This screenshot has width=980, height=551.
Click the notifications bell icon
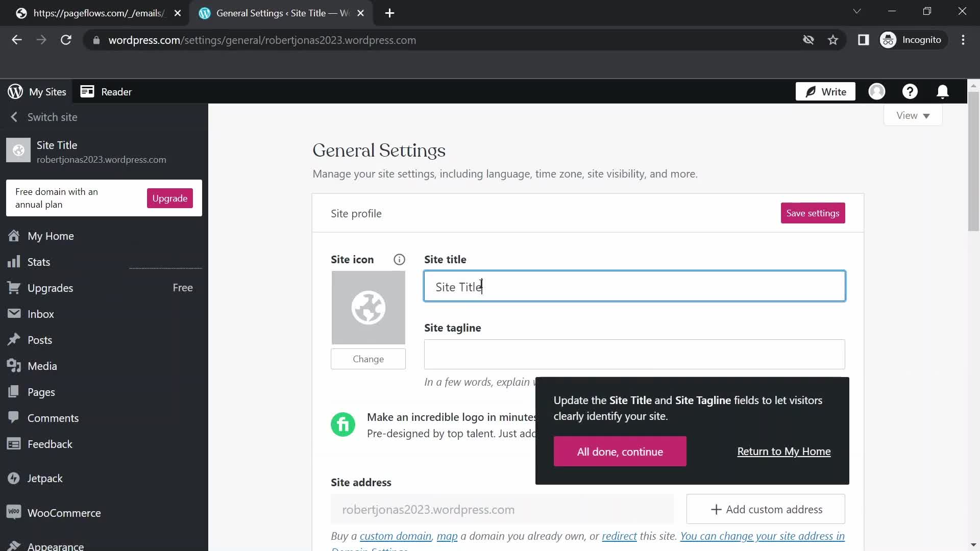click(942, 91)
